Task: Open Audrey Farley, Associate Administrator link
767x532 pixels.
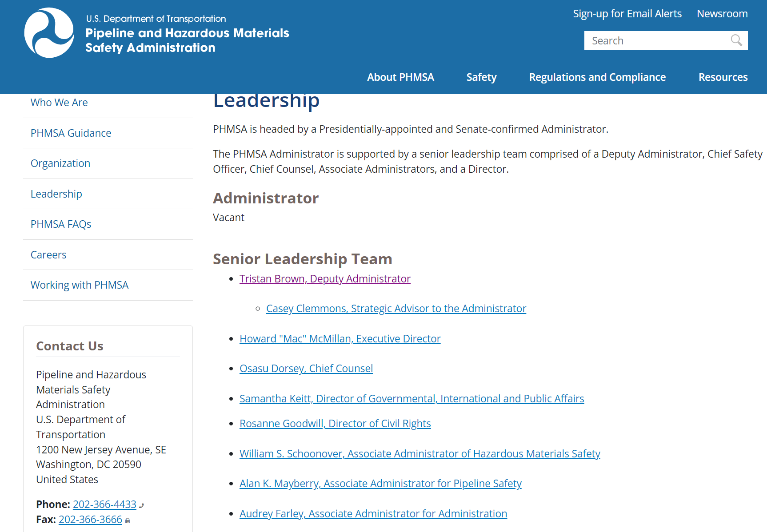Action: [373, 514]
